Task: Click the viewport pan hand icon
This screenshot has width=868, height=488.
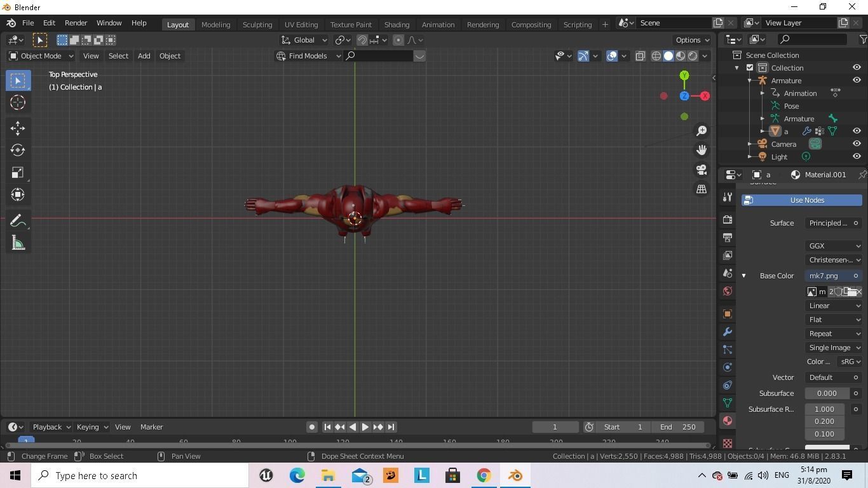Action: coord(702,150)
